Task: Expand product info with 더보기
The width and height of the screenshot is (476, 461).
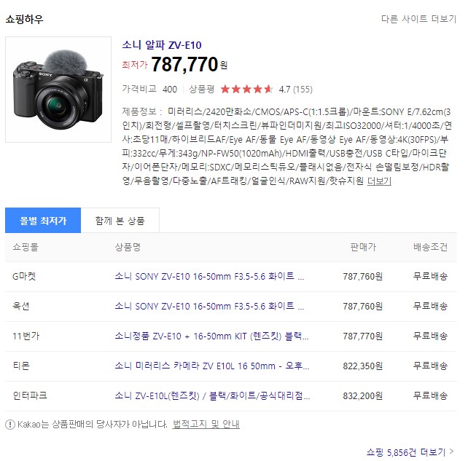Action: pyautogui.click(x=379, y=181)
